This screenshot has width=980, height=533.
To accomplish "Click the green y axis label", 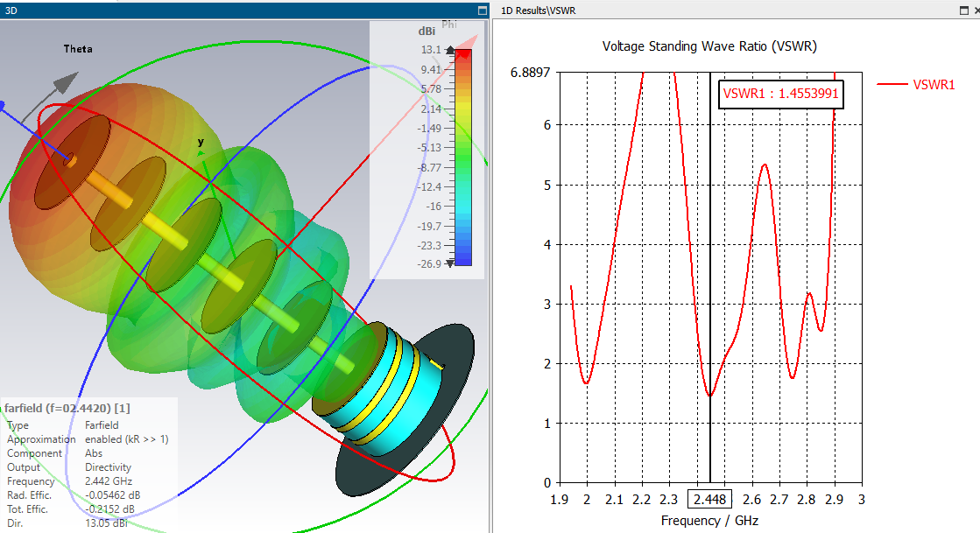I will click(201, 143).
